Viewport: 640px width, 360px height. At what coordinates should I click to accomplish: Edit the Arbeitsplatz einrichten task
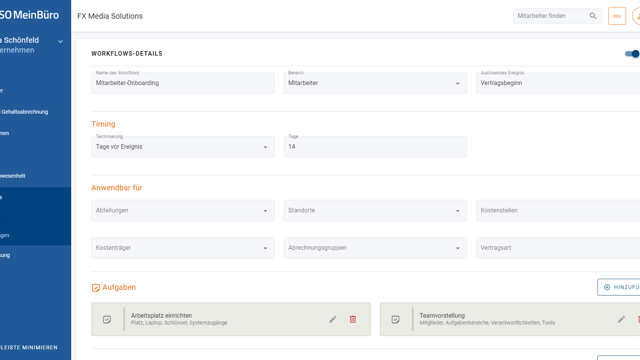[x=333, y=319]
